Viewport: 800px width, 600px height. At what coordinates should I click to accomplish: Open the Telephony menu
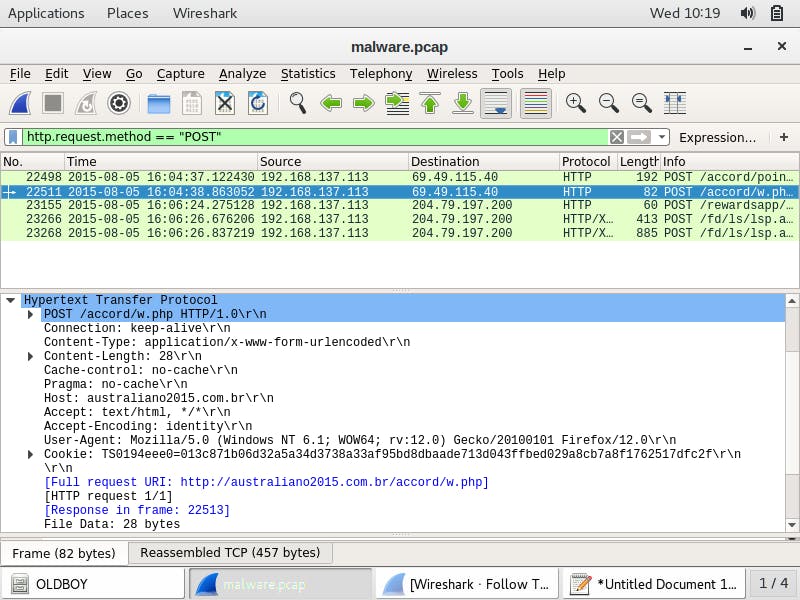click(x=381, y=74)
